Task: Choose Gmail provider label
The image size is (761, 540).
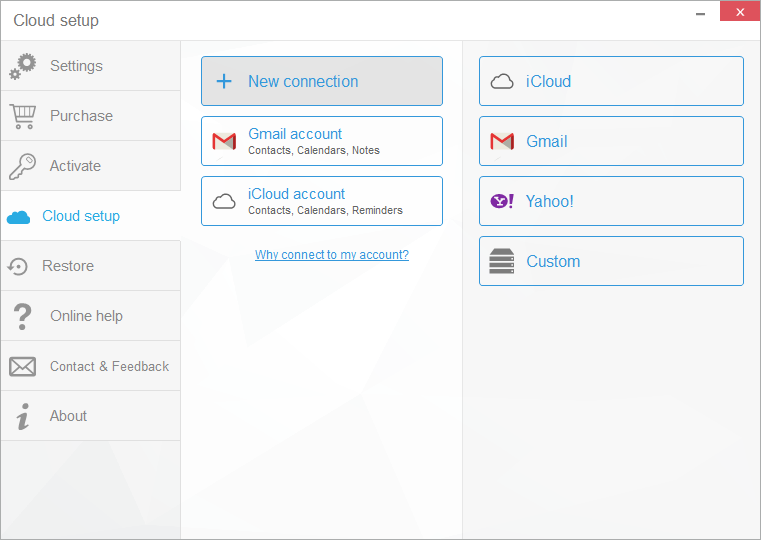Action: pos(547,142)
